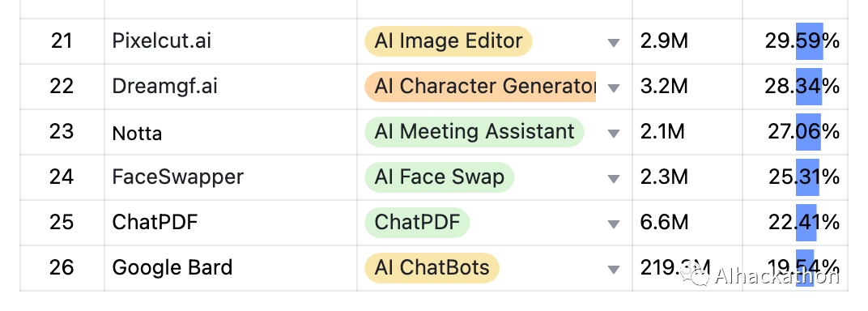This screenshot has width=868, height=311.
Task: Select the Pixelcut.ai name cell
Action: [231, 41]
